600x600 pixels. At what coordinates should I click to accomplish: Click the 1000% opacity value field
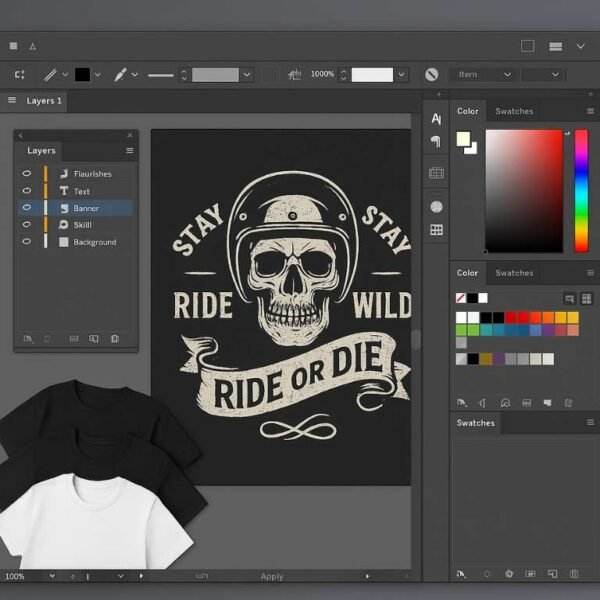click(322, 74)
